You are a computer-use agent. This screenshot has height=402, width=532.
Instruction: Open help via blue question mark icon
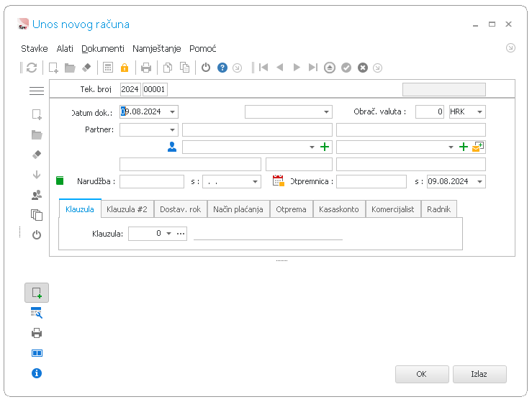tap(222, 68)
